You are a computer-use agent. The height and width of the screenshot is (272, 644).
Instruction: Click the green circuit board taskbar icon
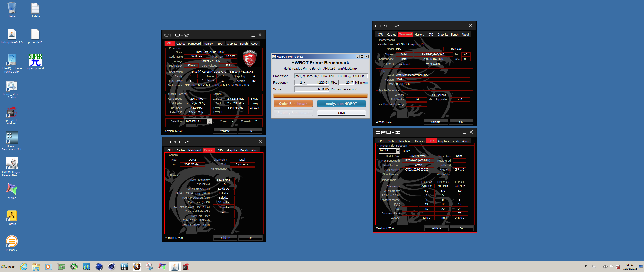point(61,267)
